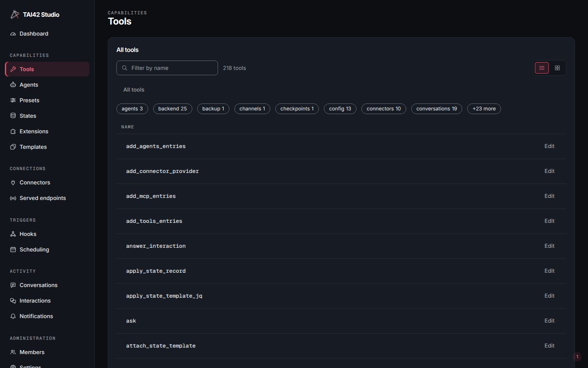Open the red notification badge
Image resolution: width=588 pixels, height=368 pixels.
pyautogui.click(x=577, y=357)
